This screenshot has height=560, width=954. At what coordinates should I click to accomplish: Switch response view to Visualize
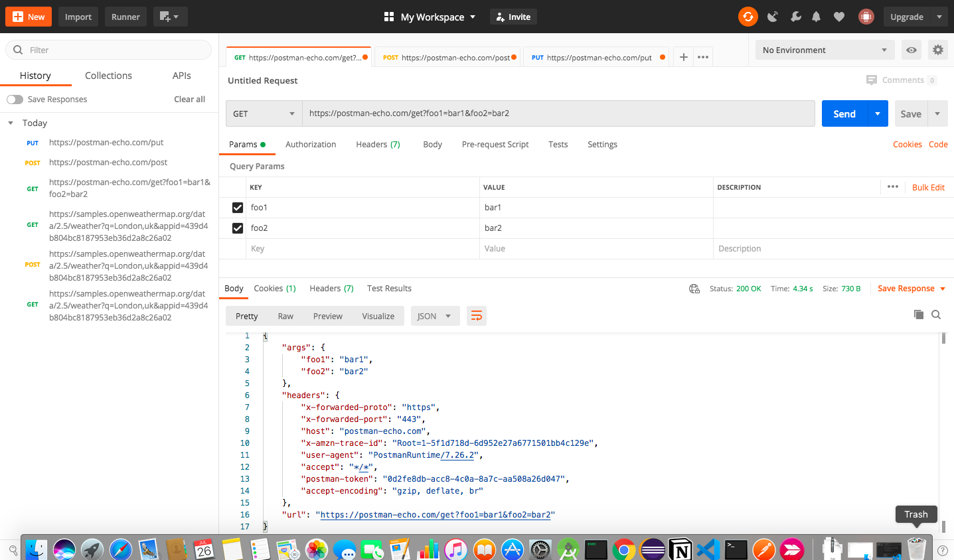(x=378, y=316)
